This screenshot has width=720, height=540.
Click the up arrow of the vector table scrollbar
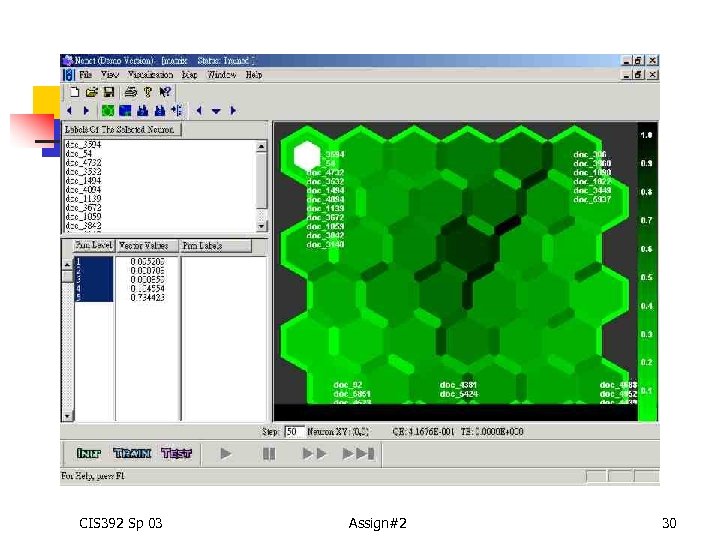67,264
